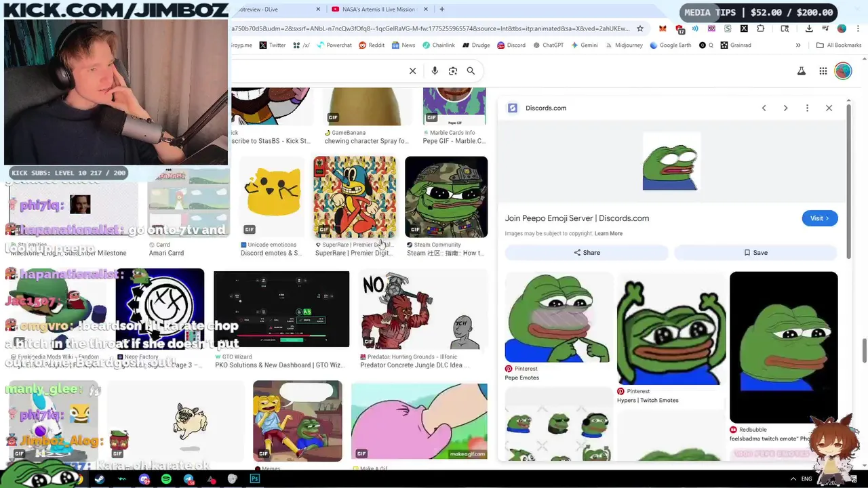
Task: Open the Twitter bookmark
Action: (x=272, y=45)
